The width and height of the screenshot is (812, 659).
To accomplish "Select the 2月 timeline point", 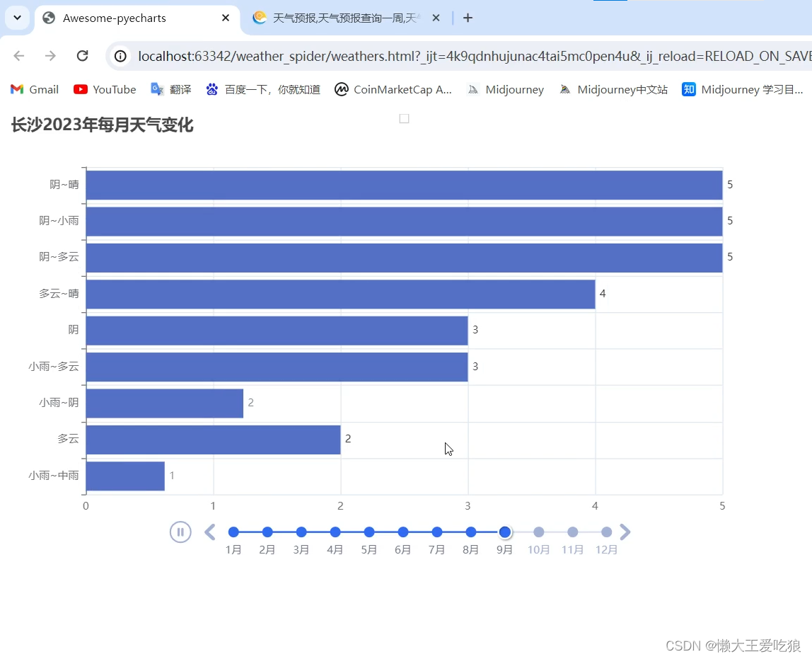I will click(x=267, y=532).
